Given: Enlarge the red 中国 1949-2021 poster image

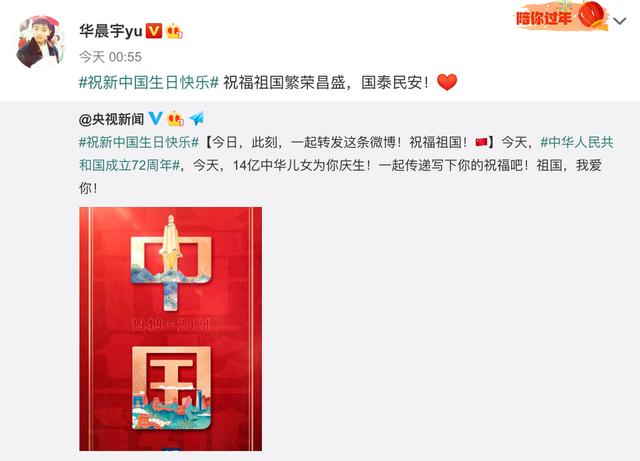Looking at the screenshot, I should [x=171, y=329].
